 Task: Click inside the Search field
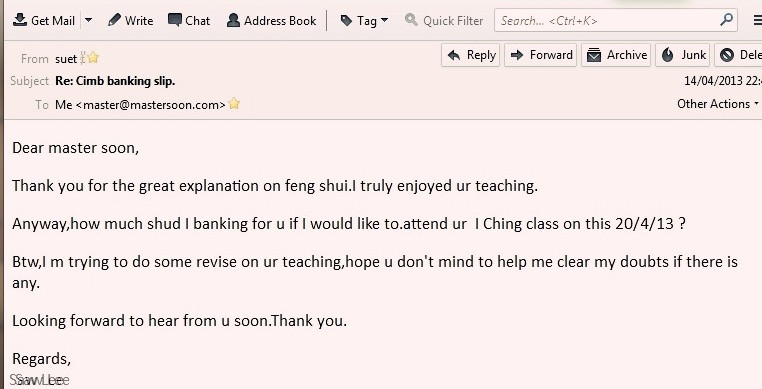[607, 20]
